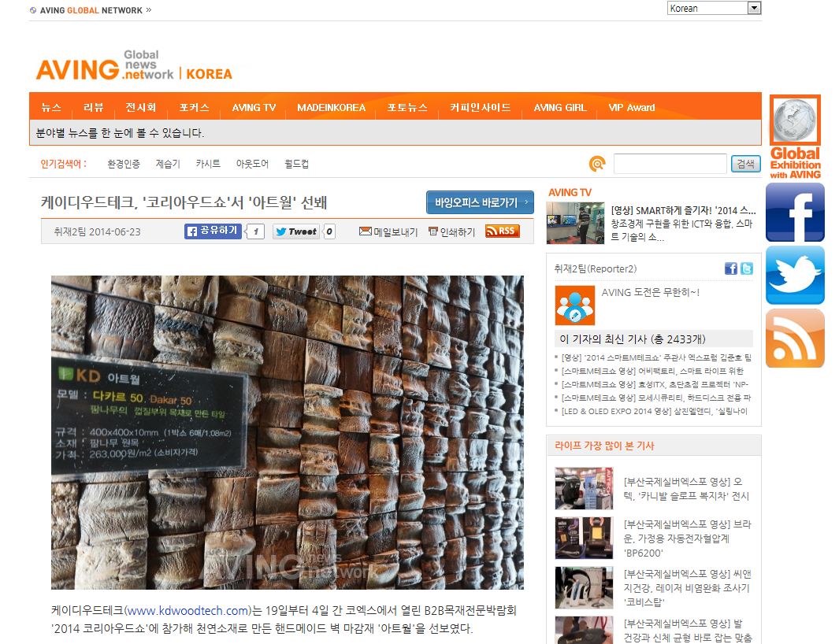Open the 전시회 menu item
Image resolution: width=839 pixels, height=644 pixels.
pyautogui.click(x=141, y=108)
